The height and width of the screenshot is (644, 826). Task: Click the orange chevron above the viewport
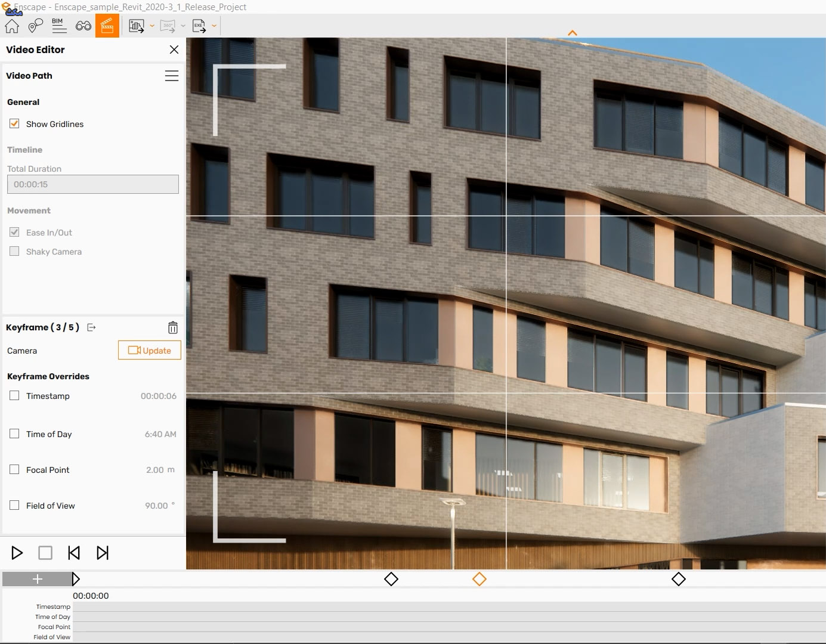pos(573,33)
